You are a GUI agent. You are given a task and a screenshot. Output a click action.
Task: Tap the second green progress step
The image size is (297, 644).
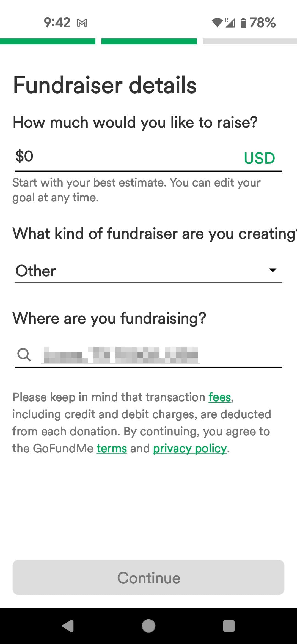149,41
